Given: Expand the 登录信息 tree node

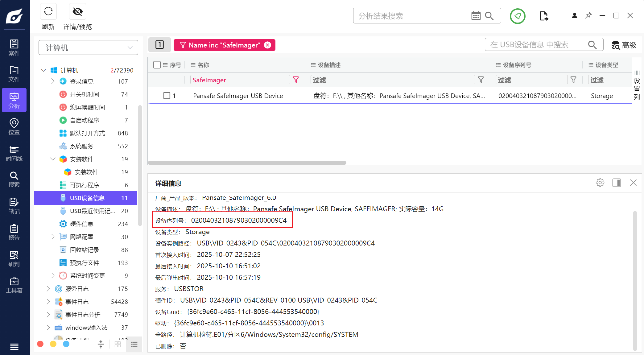Looking at the screenshot, I should coord(53,81).
